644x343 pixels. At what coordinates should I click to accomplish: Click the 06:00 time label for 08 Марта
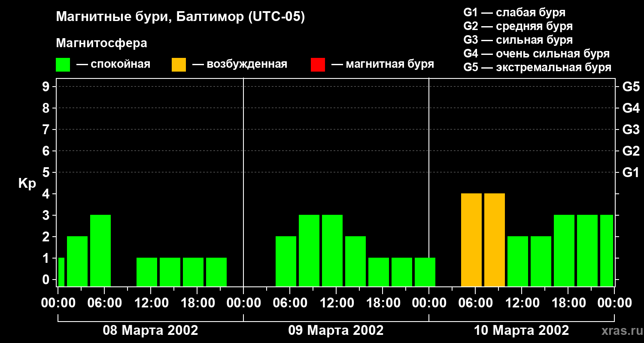tap(104, 303)
